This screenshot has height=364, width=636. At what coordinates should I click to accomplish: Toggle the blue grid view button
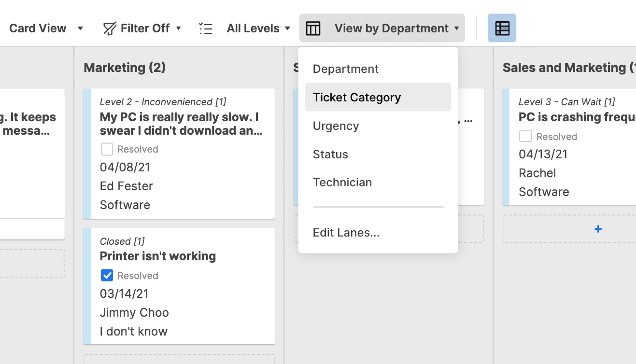tap(502, 28)
